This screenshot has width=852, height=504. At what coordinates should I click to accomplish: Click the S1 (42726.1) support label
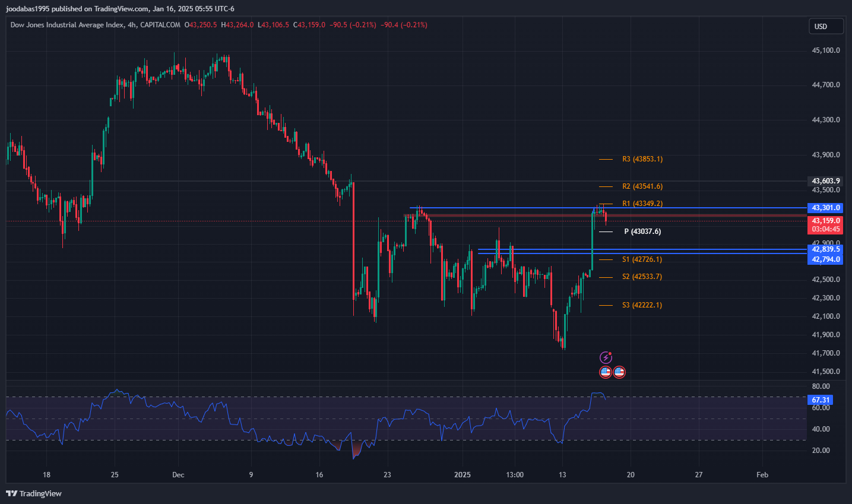click(642, 259)
